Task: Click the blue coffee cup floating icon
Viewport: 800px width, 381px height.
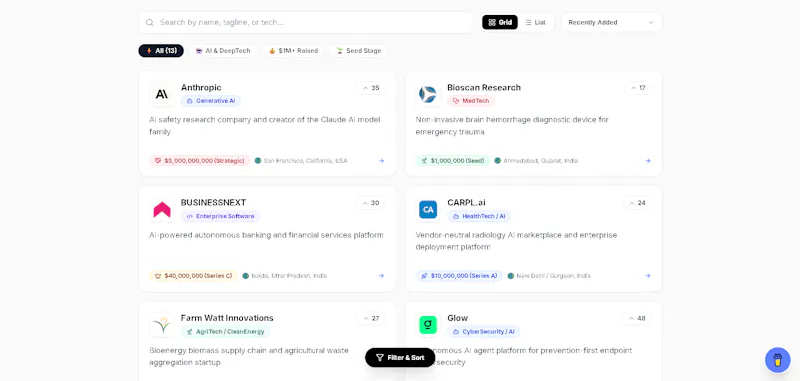Action: tap(777, 360)
